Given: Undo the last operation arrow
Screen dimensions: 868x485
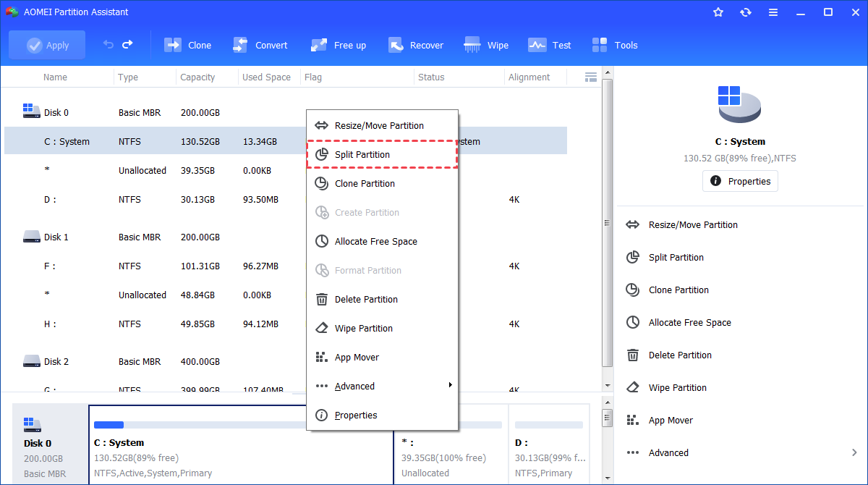Looking at the screenshot, I should click(109, 45).
